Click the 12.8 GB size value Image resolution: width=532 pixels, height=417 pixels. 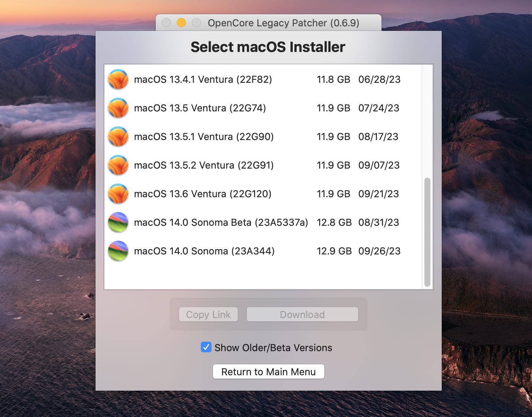(334, 222)
